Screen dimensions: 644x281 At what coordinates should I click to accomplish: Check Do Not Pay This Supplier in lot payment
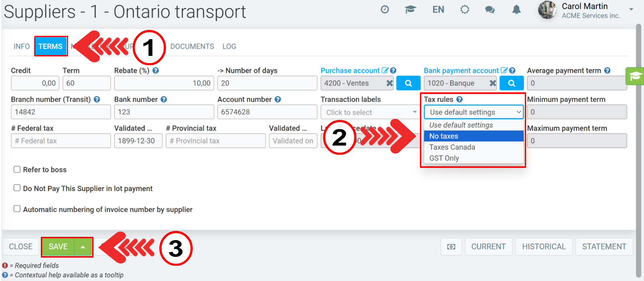pos(17,188)
